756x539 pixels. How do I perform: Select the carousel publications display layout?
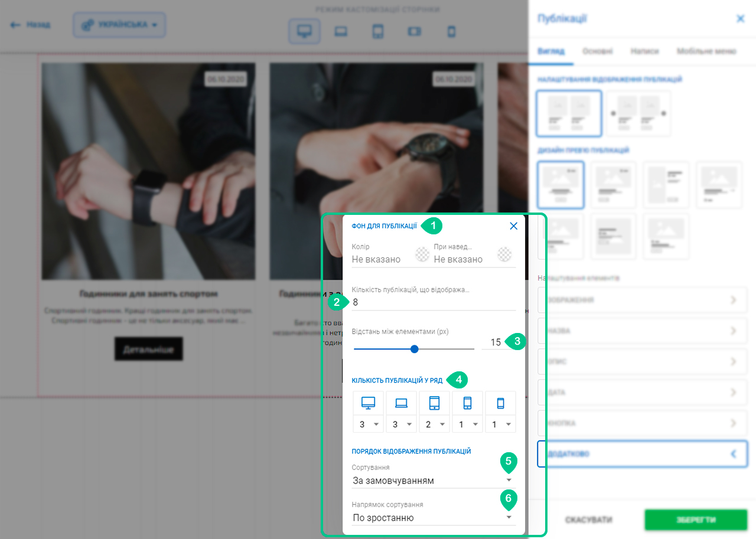[x=638, y=113]
